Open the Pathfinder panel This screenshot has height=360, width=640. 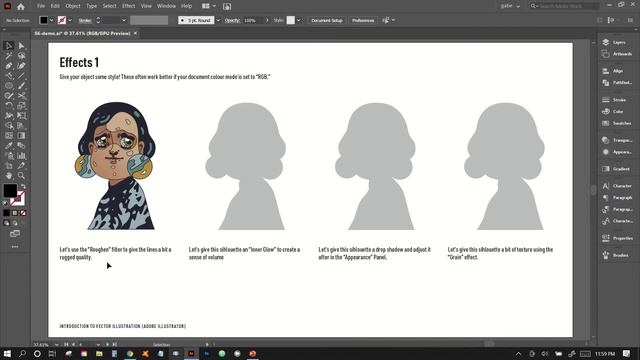[616, 82]
